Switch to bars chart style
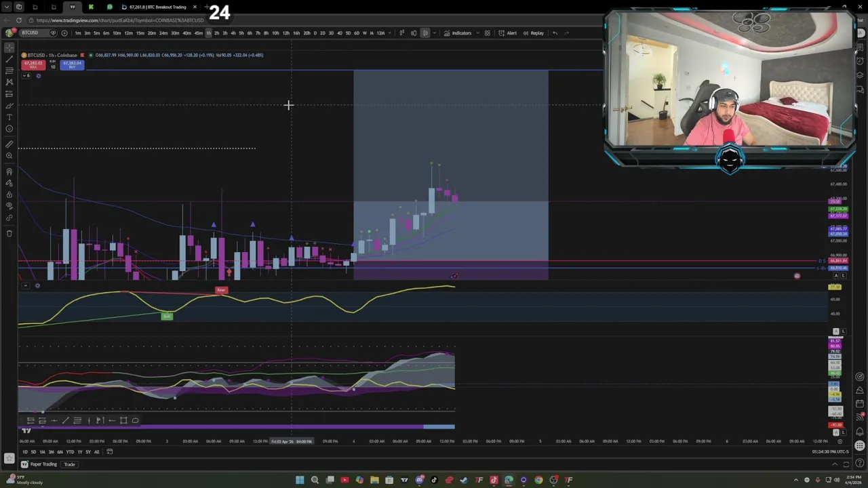Screen dimensions: 868x488 pos(402,33)
